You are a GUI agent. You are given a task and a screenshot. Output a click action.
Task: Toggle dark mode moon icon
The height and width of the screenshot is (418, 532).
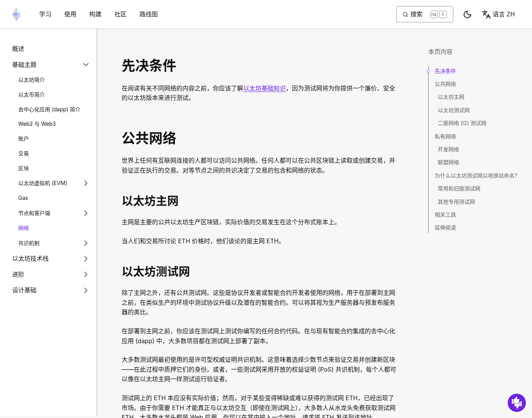(x=467, y=14)
